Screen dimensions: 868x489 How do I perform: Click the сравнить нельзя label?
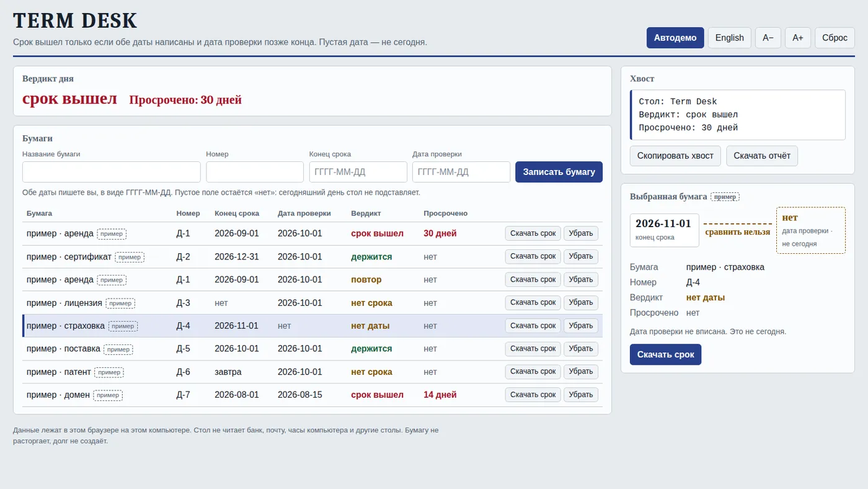pos(737,232)
